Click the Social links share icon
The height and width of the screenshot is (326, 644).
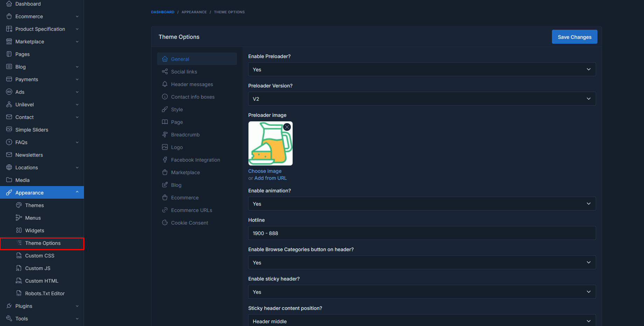pyautogui.click(x=165, y=72)
